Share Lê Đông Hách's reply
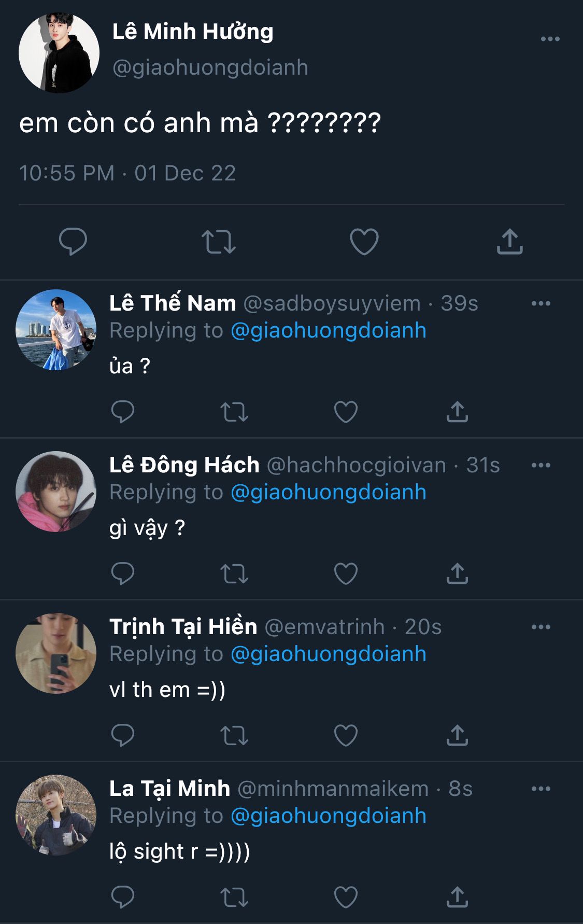This screenshot has width=583, height=924. coord(457,574)
